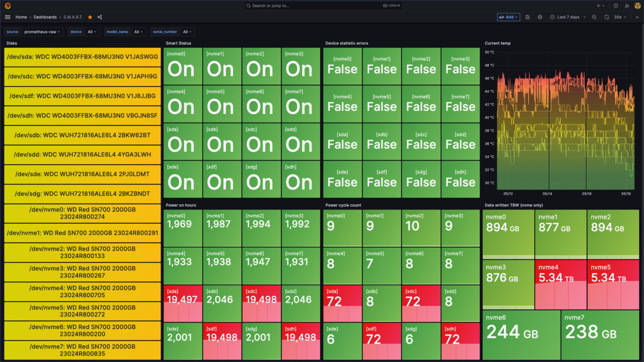
Task: Share the dashboard via share icon
Action: click(100, 17)
